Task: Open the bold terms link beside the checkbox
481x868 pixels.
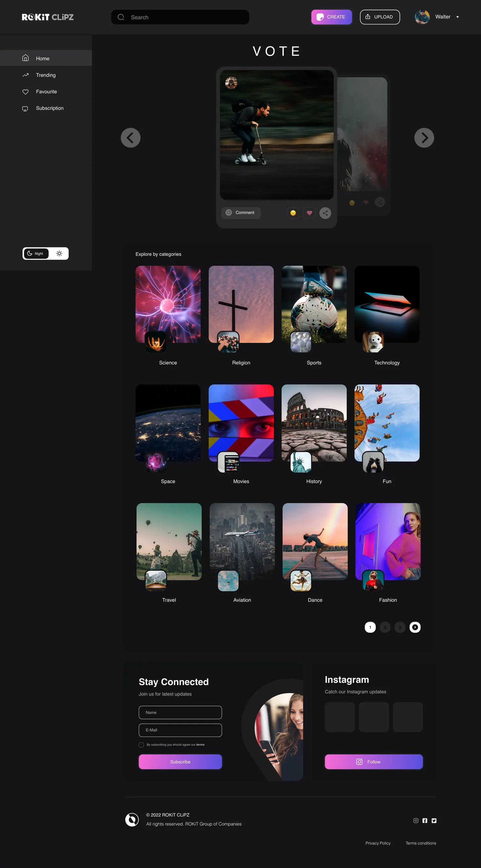Action: pyautogui.click(x=200, y=745)
